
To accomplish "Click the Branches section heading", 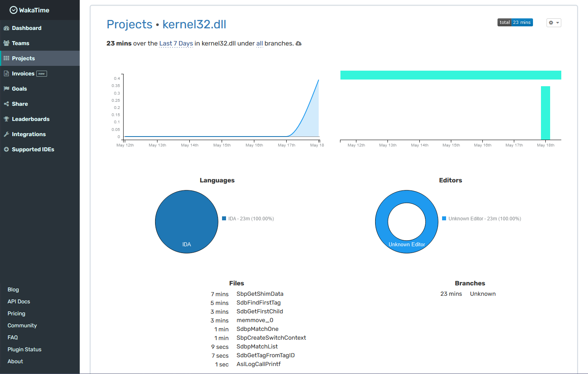I will [470, 283].
